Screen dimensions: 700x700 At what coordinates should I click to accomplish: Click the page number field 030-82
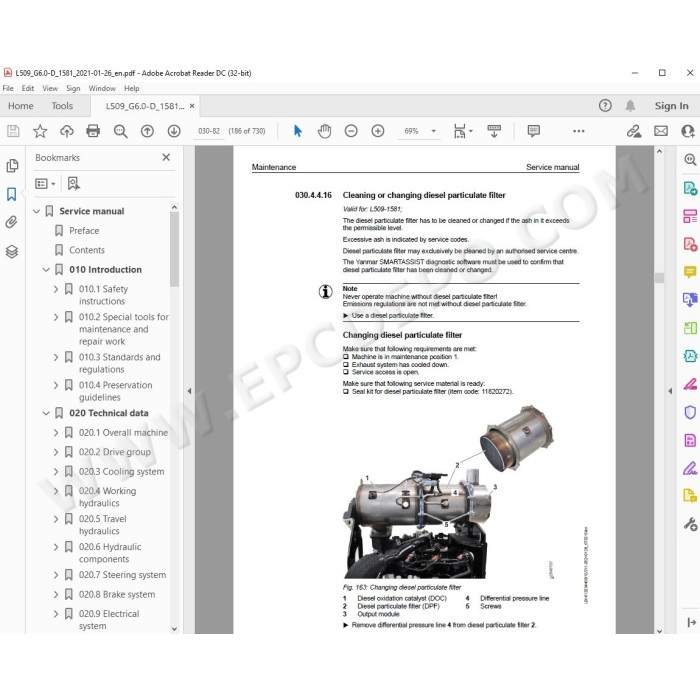[x=209, y=131]
